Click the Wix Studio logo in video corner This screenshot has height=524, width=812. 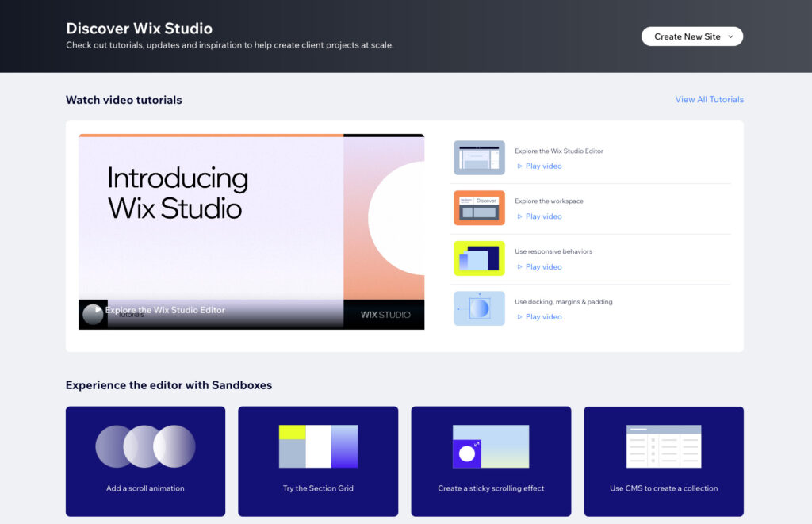coord(385,315)
